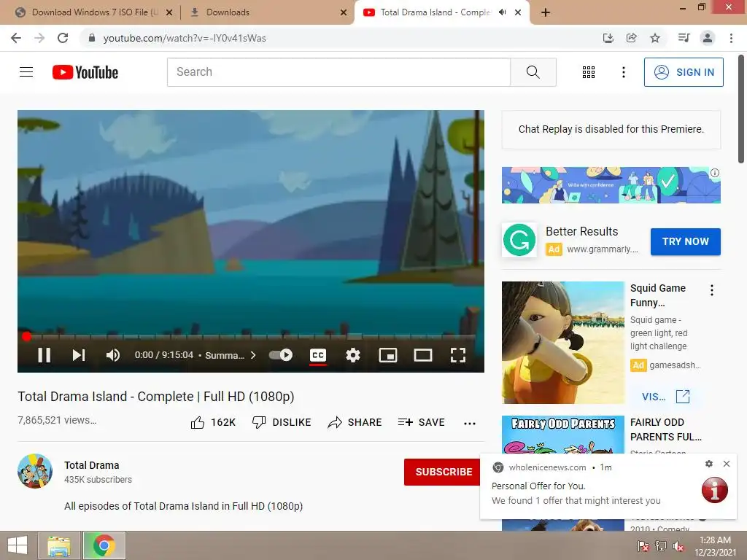Screen dimensions: 747x560
Task: Click Chrome icon in taskbar
Action: pos(104,545)
